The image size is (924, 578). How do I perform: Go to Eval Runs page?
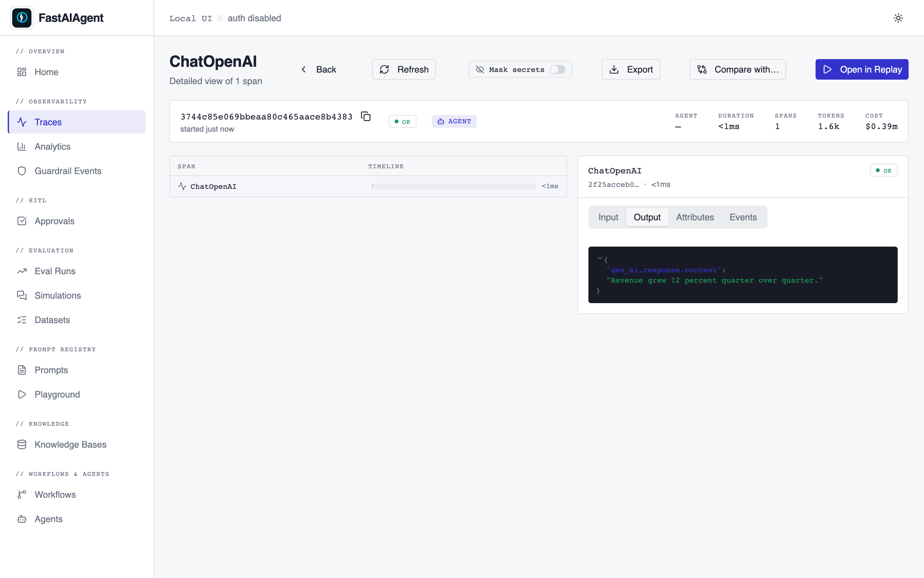(x=77, y=271)
